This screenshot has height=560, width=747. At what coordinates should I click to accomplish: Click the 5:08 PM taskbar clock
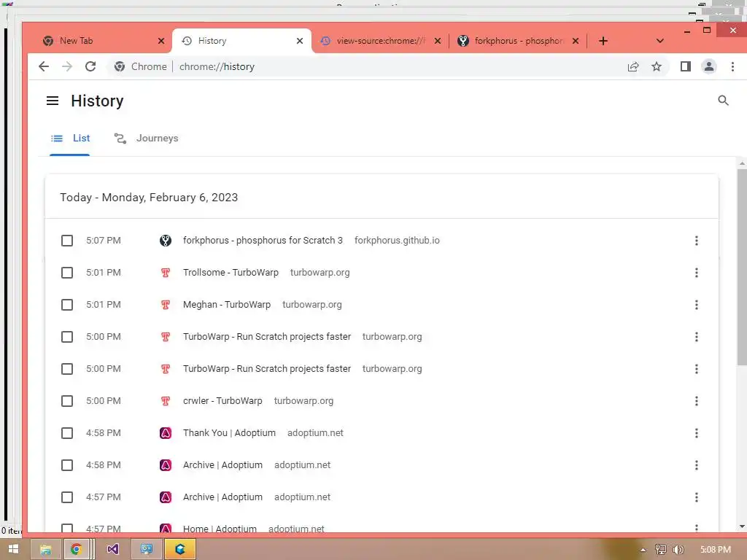[716, 550]
